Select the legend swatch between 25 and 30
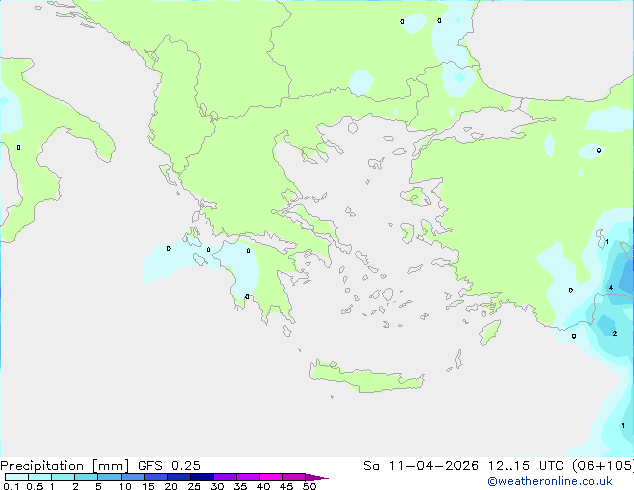This screenshot has width=634, height=490. tap(201, 477)
